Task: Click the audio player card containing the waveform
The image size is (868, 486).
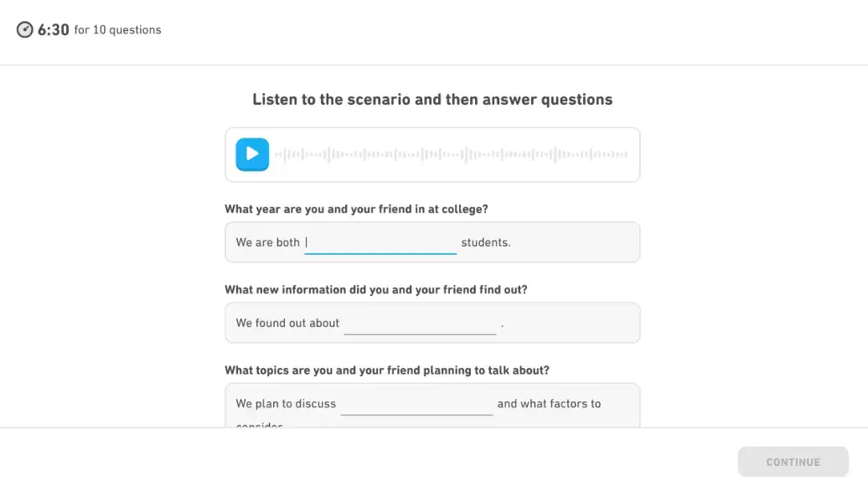Action: pyautogui.click(x=432, y=154)
